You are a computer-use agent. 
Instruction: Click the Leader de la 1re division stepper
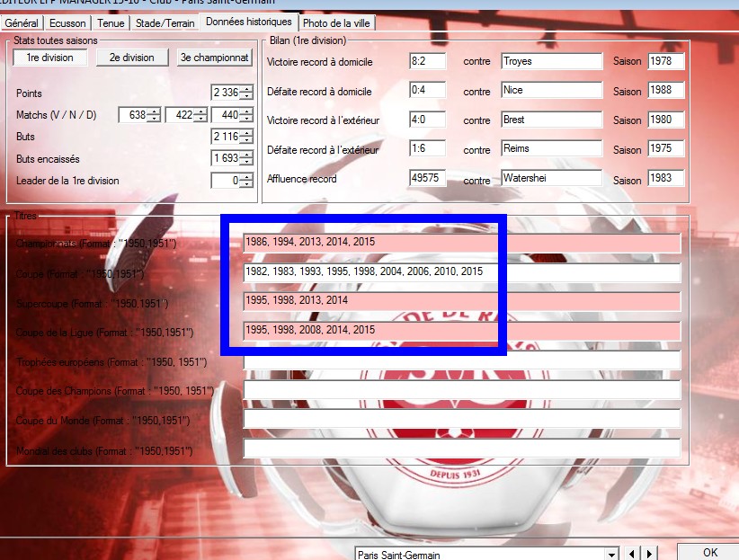[x=246, y=180]
